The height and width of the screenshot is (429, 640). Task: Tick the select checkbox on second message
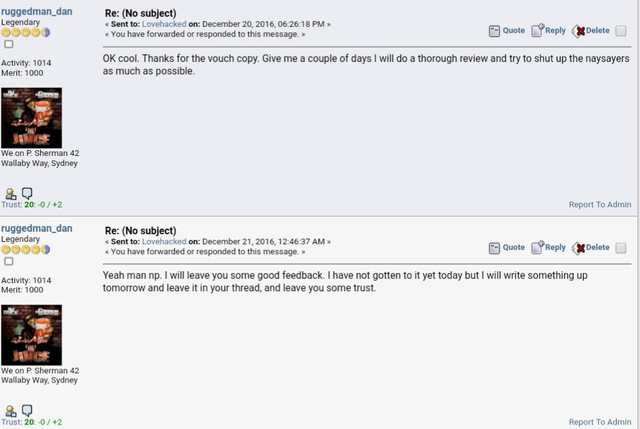(x=621, y=248)
